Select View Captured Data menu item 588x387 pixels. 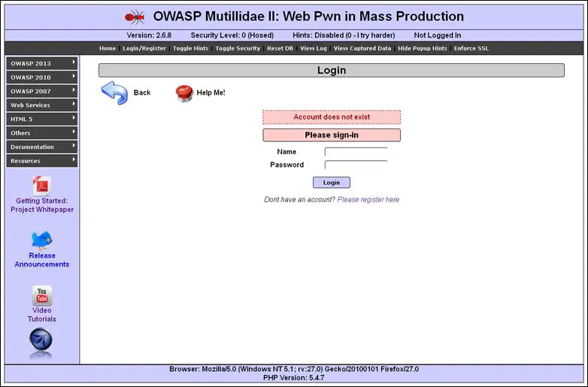click(362, 48)
